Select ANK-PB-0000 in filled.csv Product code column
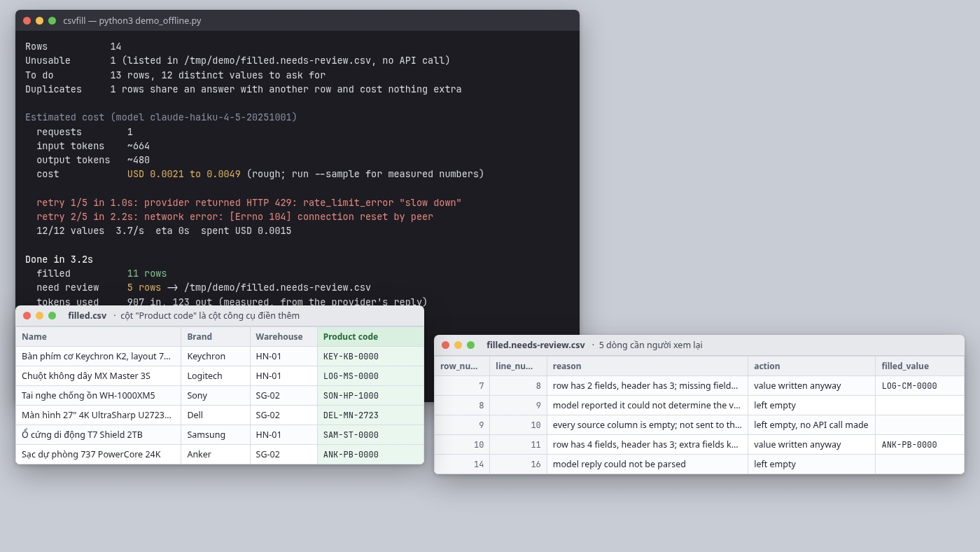This screenshot has height=552, width=980. [x=370, y=455]
